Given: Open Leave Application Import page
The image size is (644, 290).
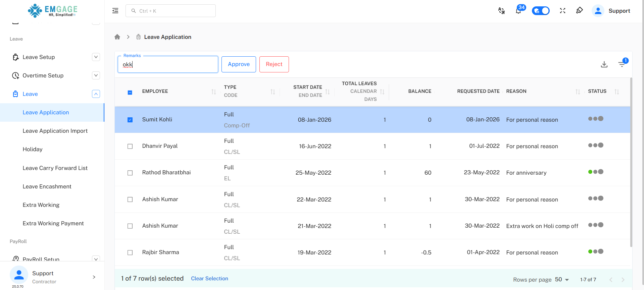Looking at the screenshot, I should pos(55,131).
